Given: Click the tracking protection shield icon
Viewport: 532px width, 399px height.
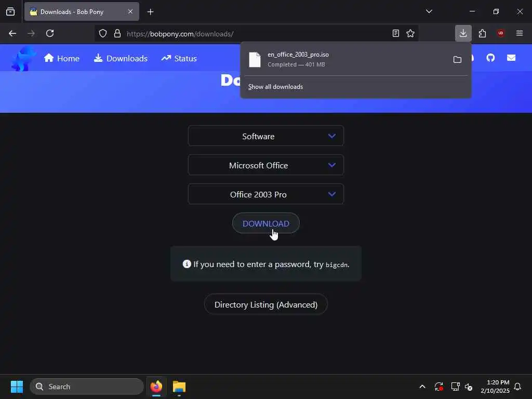Looking at the screenshot, I should [x=103, y=33].
